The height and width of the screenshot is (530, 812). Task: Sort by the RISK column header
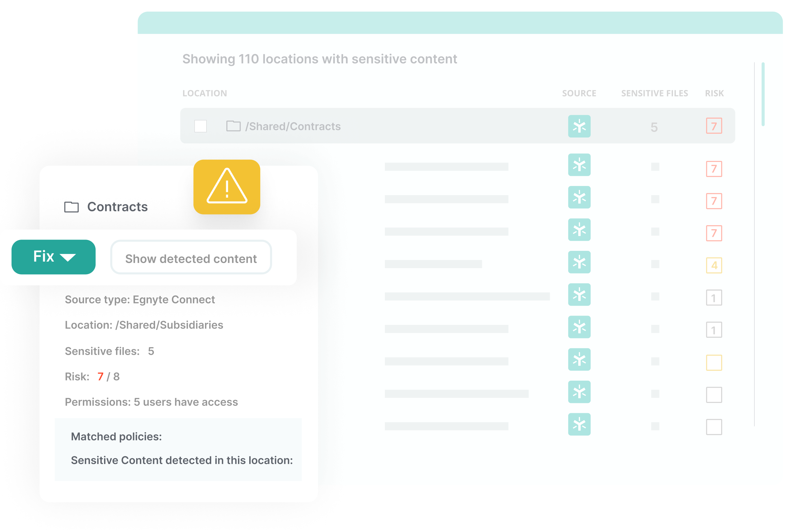click(714, 93)
